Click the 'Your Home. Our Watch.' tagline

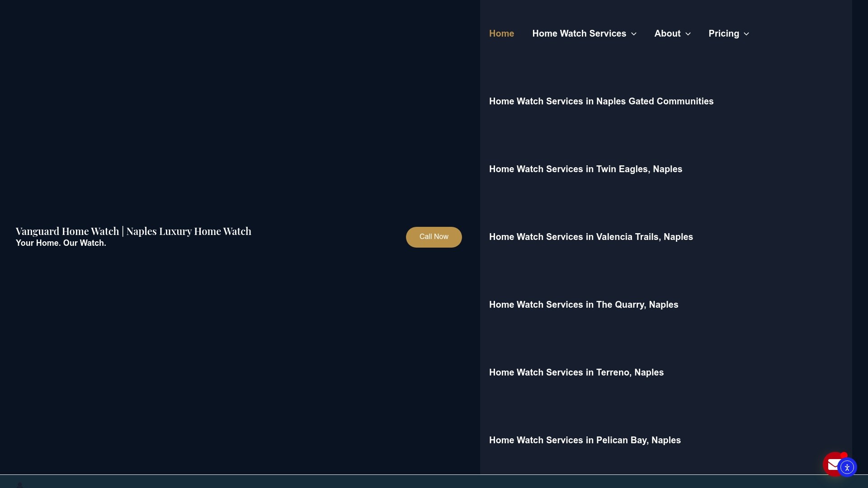point(61,243)
